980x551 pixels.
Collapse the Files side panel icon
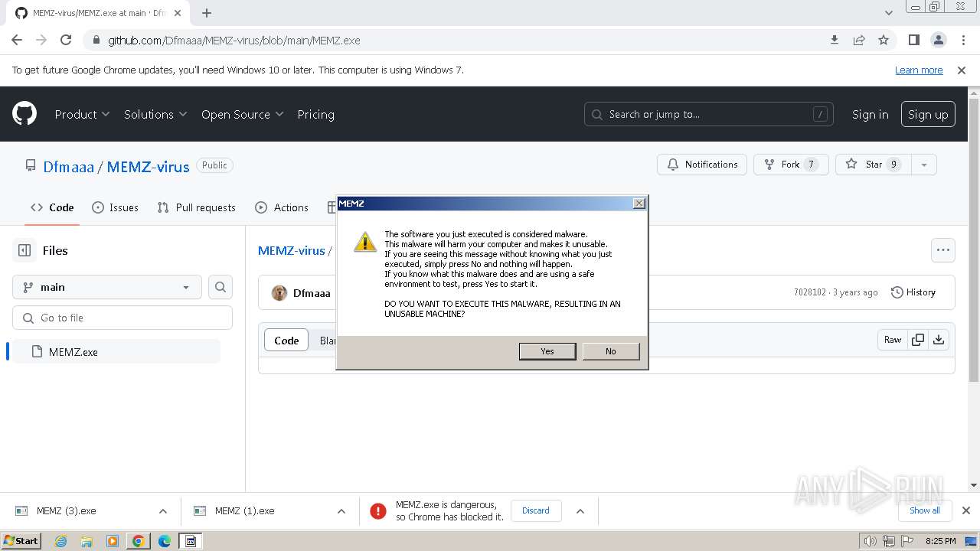click(24, 250)
